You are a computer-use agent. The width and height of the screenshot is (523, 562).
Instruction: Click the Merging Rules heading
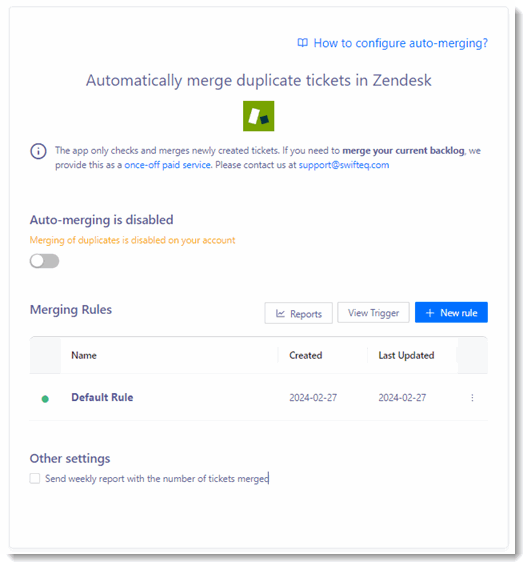(x=71, y=310)
